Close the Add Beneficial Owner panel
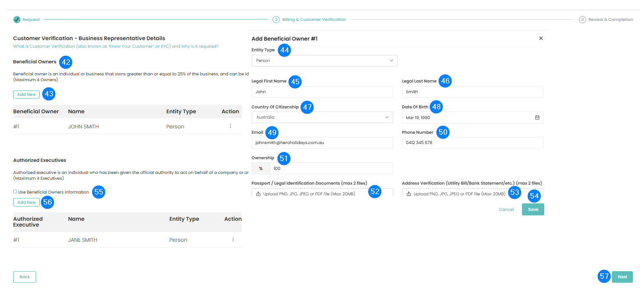Viewport: 644px width, 289px height. pos(541,38)
